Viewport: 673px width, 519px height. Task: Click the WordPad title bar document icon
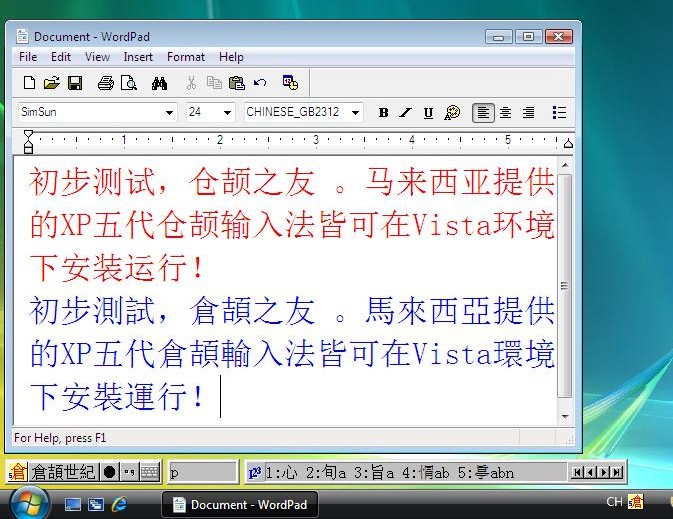coord(22,36)
